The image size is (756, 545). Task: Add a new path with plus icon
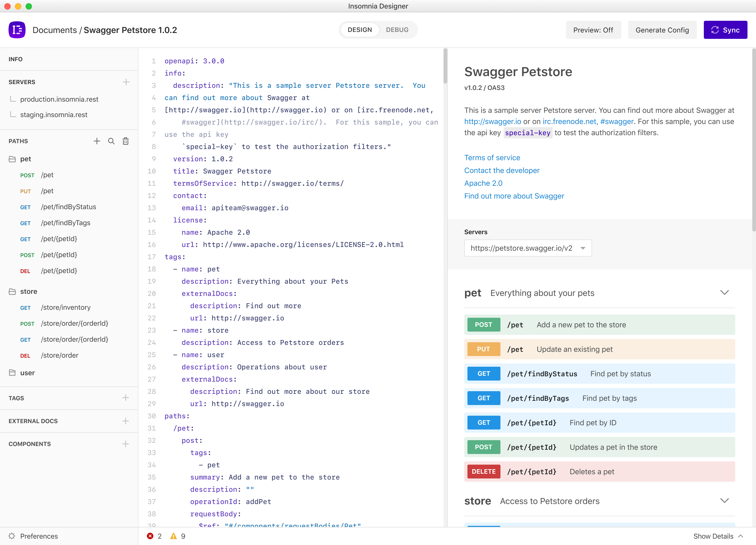[x=97, y=141]
